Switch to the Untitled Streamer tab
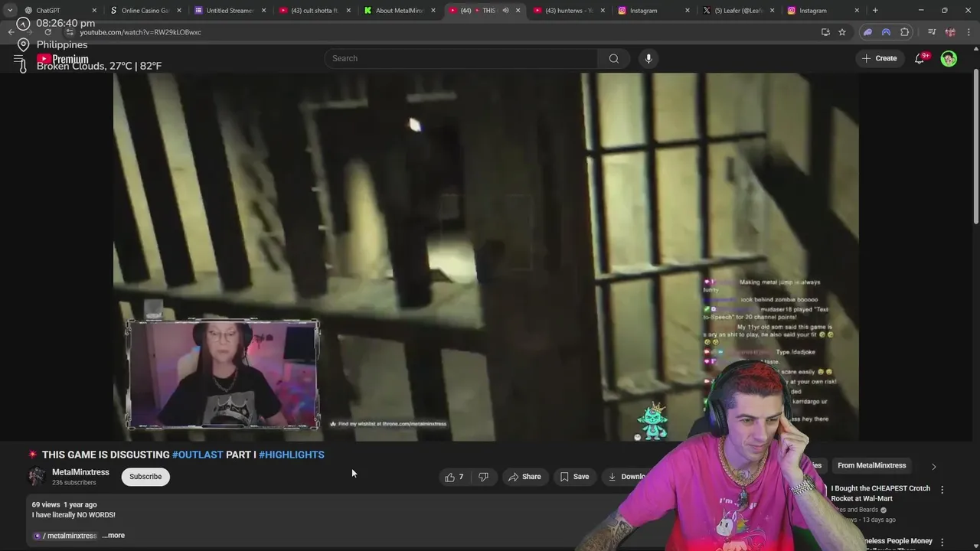This screenshot has width=980, height=551. 229,11
